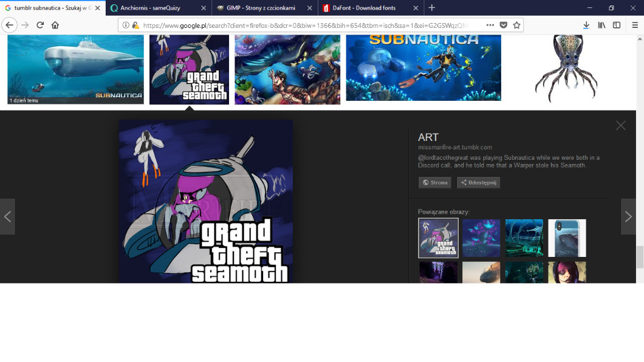
Task: Show the previous image in preview
Action: (x=7, y=216)
